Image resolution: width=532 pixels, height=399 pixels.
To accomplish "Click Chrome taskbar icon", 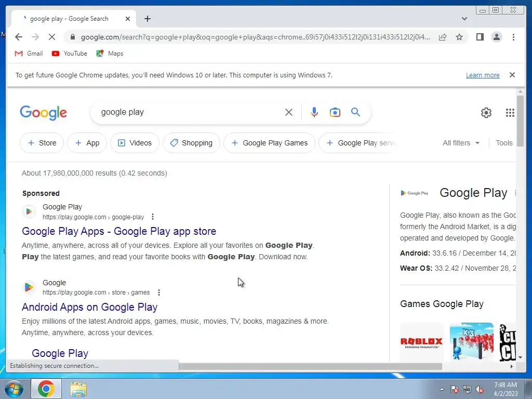I will [x=46, y=389].
